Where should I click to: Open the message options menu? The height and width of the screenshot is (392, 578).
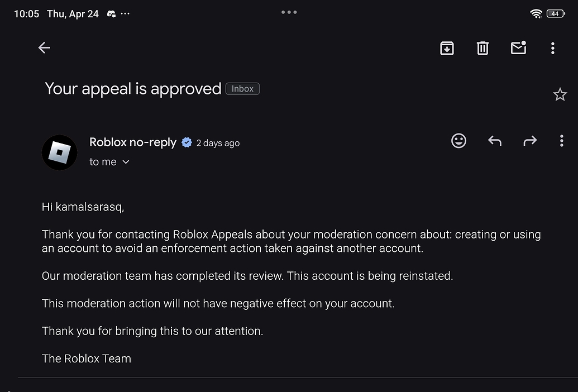point(561,141)
